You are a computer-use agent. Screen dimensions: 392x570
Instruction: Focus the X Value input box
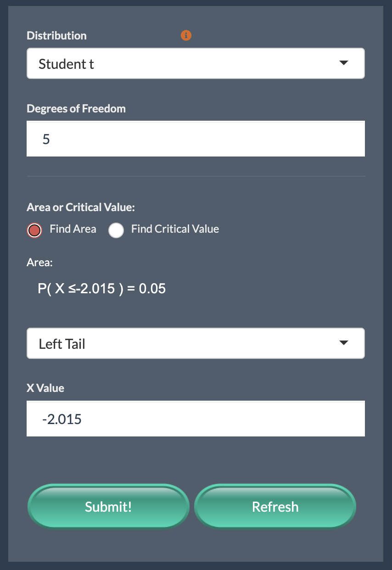[196, 419]
